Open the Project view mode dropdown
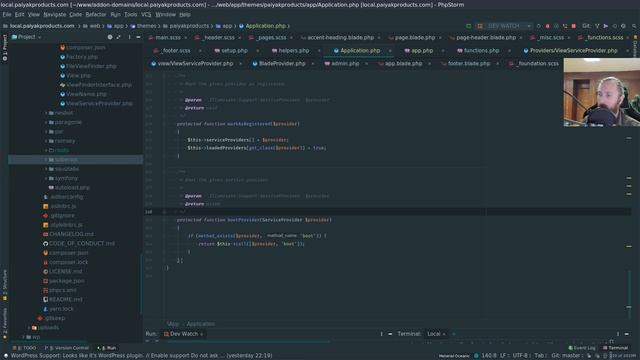Screen dimensions: 640x360 tap(27, 37)
